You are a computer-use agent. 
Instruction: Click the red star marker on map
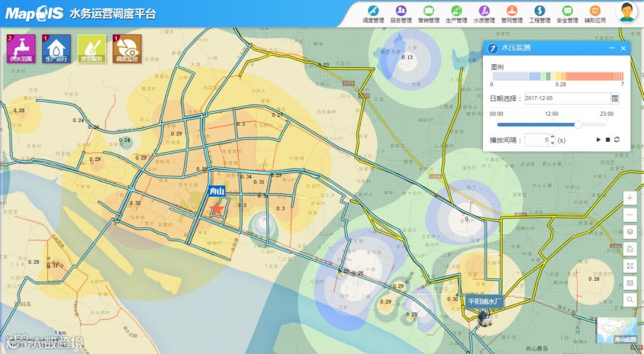pos(216,209)
